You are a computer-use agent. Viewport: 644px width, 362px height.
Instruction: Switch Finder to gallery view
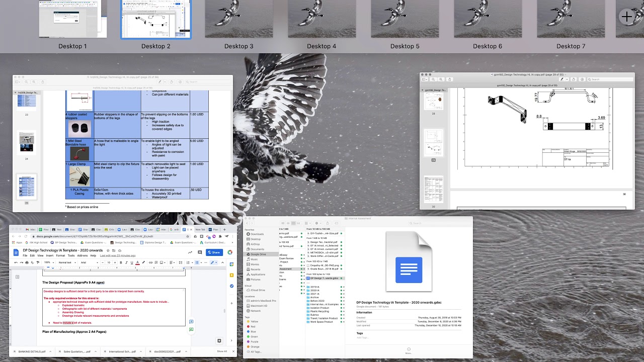click(x=298, y=223)
